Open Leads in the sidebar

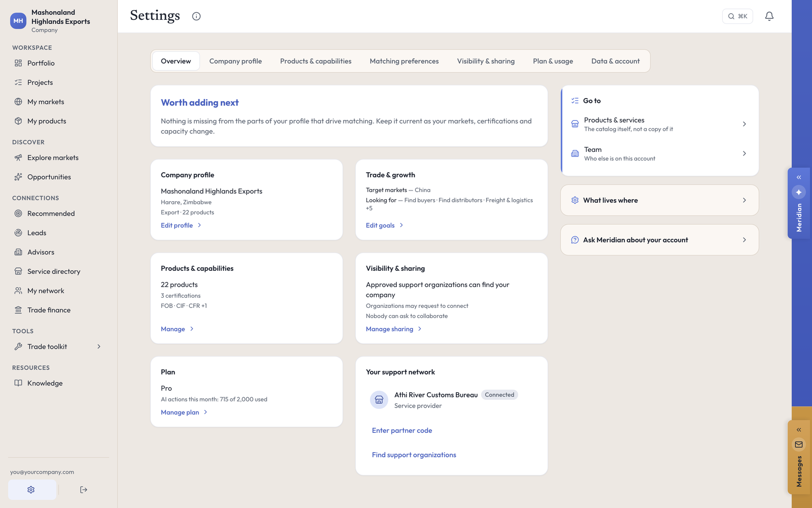point(58,233)
